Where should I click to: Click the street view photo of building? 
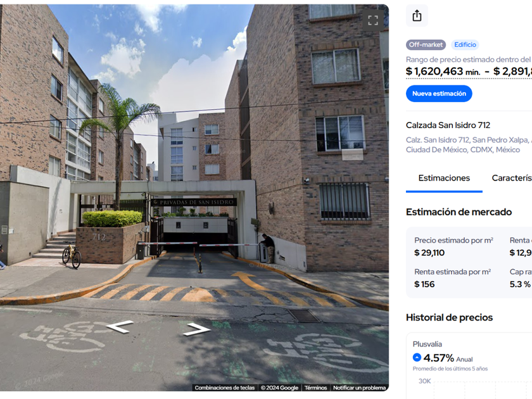pyautogui.click(x=194, y=198)
